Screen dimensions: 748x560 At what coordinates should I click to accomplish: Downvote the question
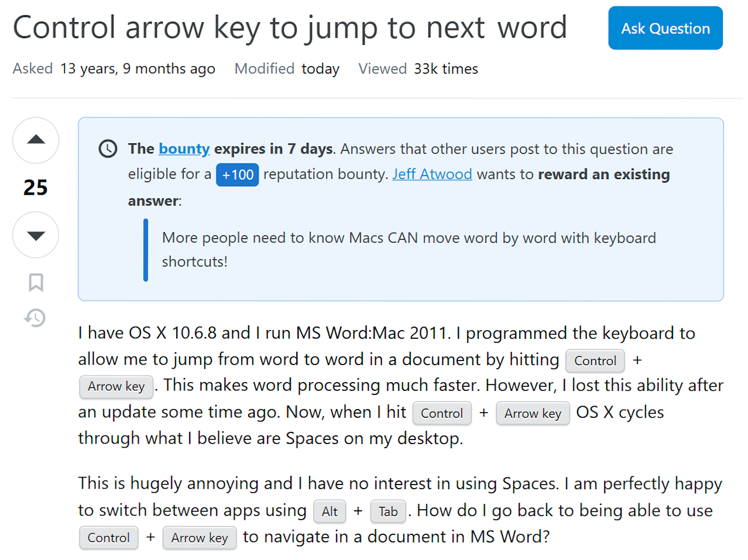click(x=36, y=235)
